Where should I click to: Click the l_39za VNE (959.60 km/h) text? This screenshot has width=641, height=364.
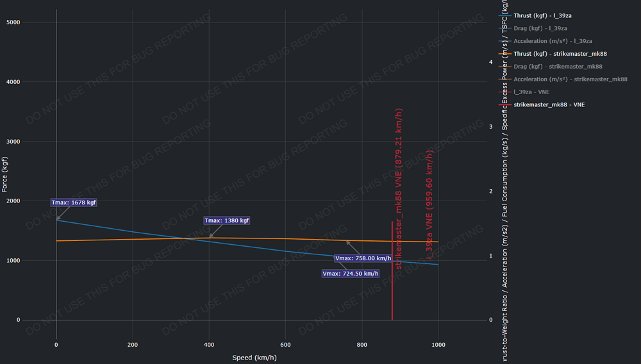tap(430, 204)
